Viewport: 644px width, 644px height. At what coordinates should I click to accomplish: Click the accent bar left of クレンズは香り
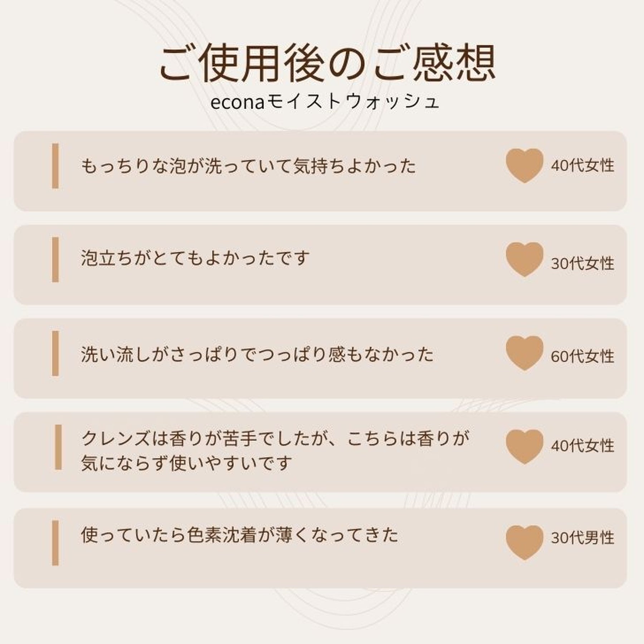[58, 447]
